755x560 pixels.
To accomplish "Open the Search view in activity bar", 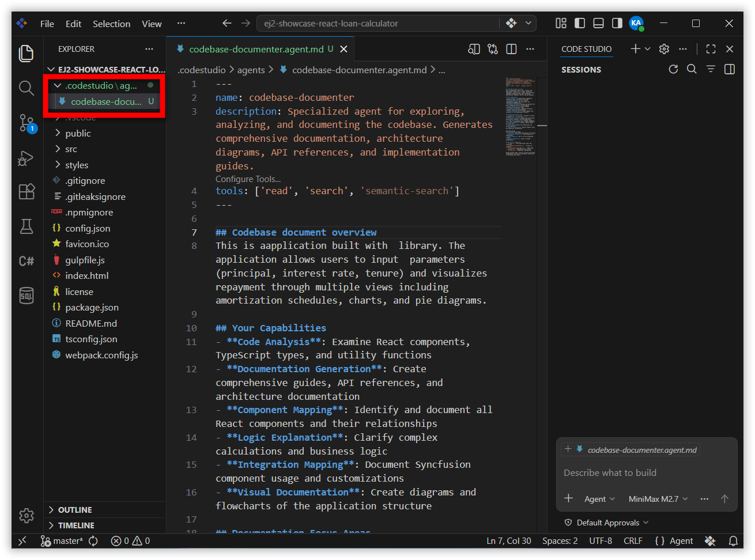I will pyautogui.click(x=27, y=88).
